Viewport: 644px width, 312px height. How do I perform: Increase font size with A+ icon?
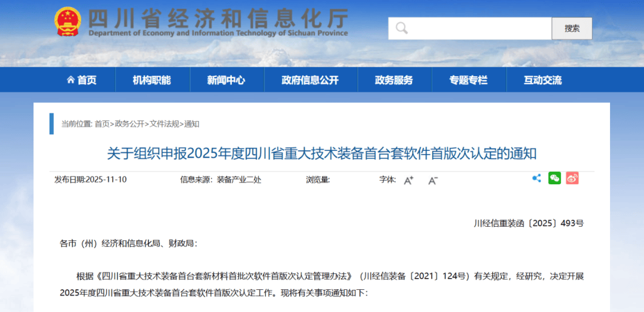click(408, 180)
